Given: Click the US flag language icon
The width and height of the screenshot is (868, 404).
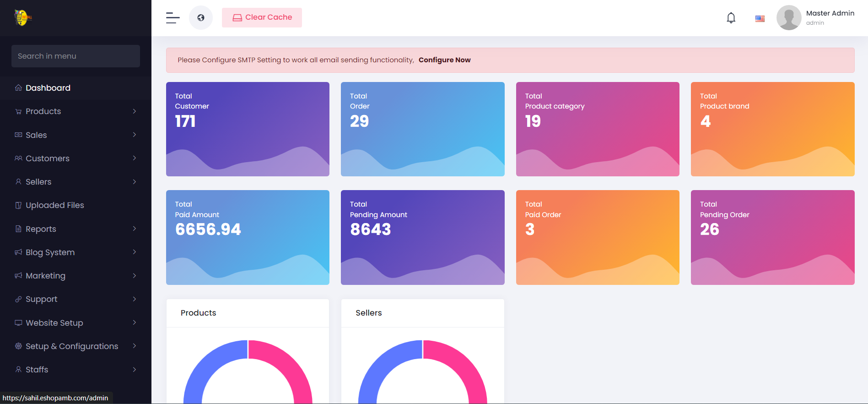Looking at the screenshot, I should pyautogui.click(x=760, y=19).
